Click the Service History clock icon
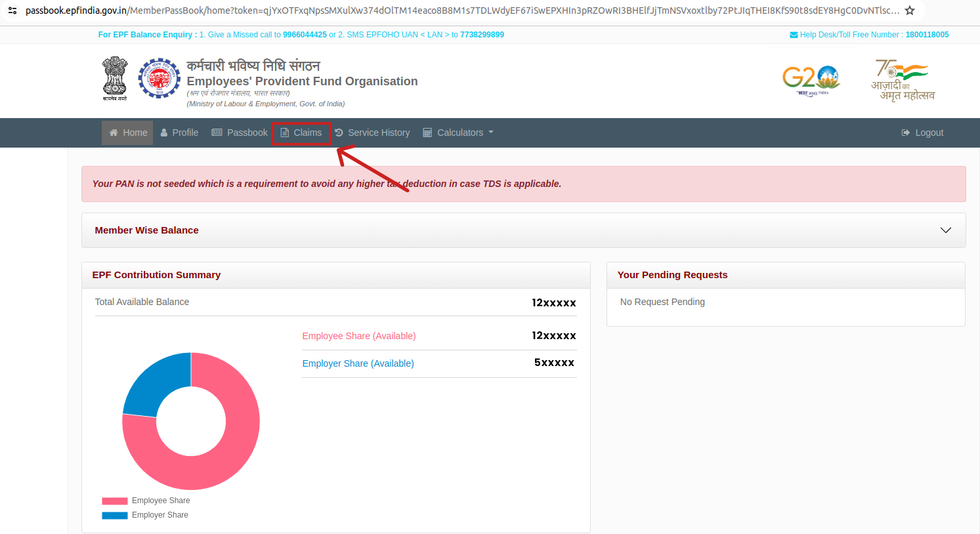The width and height of the screenshot is (980, 534). [339, 133]
